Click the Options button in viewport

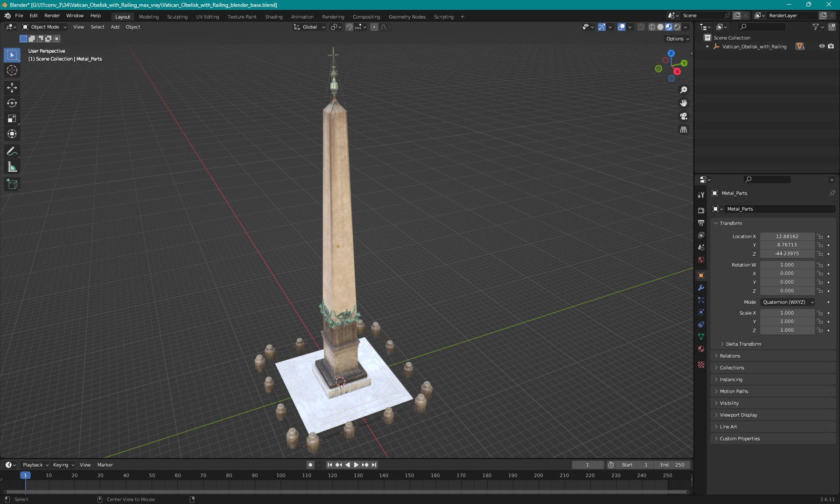click(x=678, y=39)
